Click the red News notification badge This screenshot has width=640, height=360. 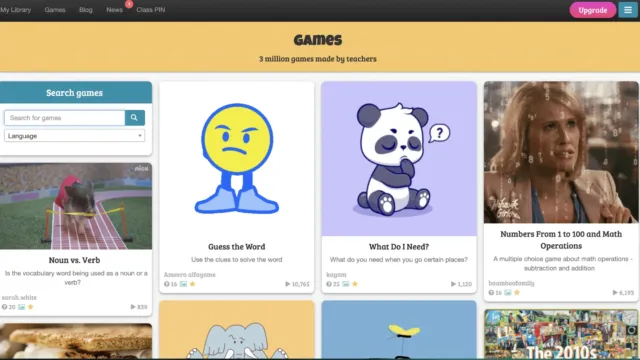(x=129, y=4)
